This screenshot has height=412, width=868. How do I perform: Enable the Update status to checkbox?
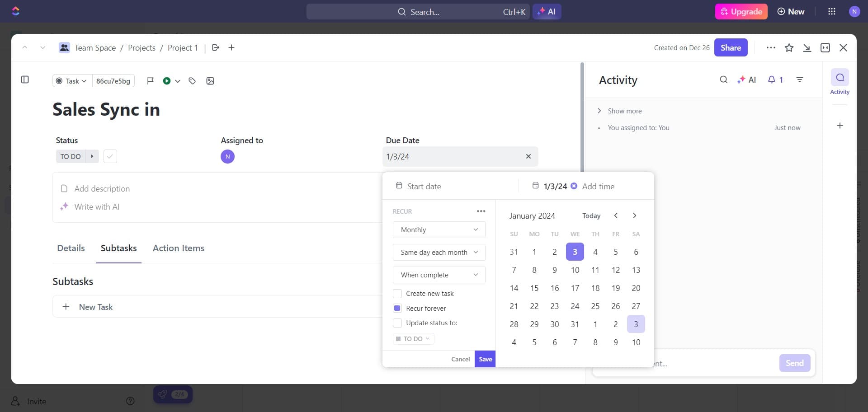(x=397, y=323)
